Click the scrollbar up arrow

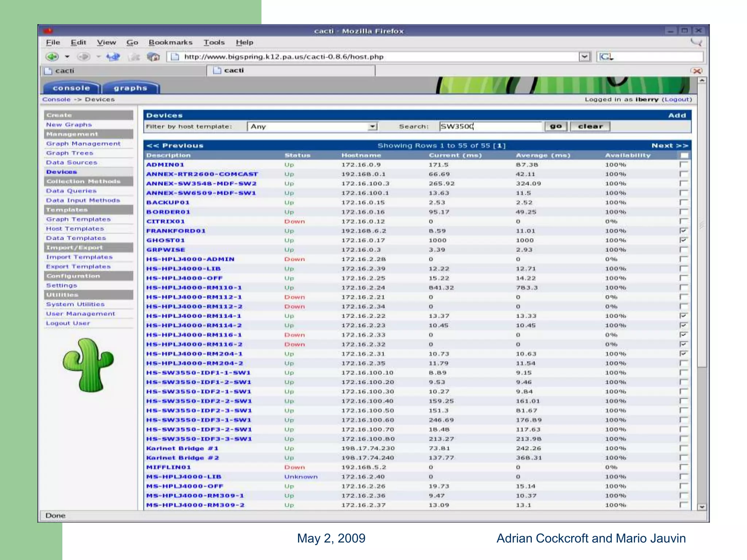702,80
